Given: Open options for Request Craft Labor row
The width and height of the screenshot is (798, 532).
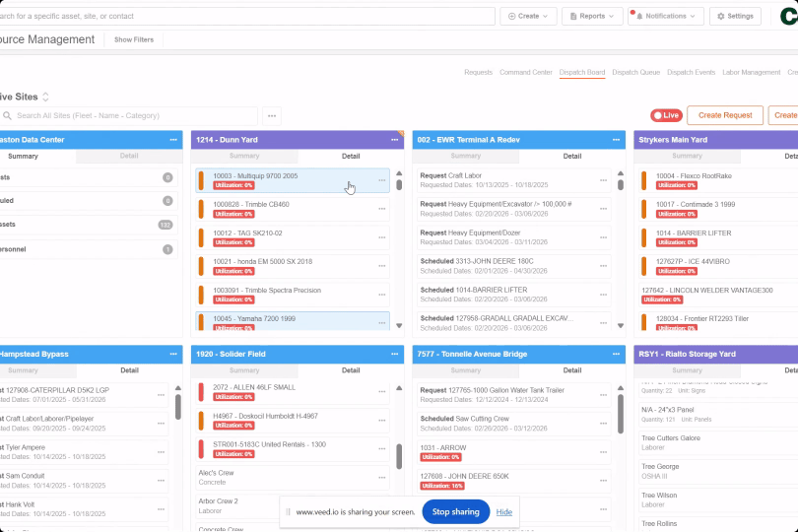Looking at the screenshot, I should 603,180.
